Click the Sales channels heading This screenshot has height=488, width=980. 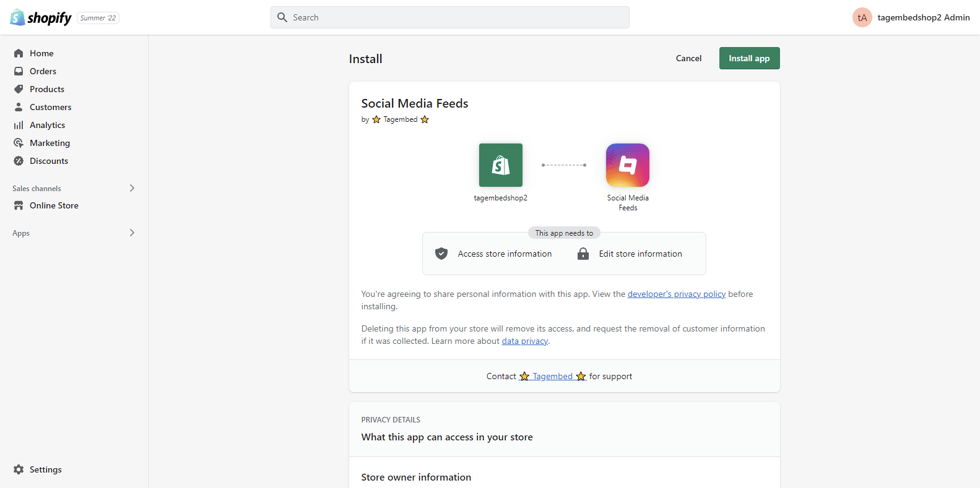37,189
